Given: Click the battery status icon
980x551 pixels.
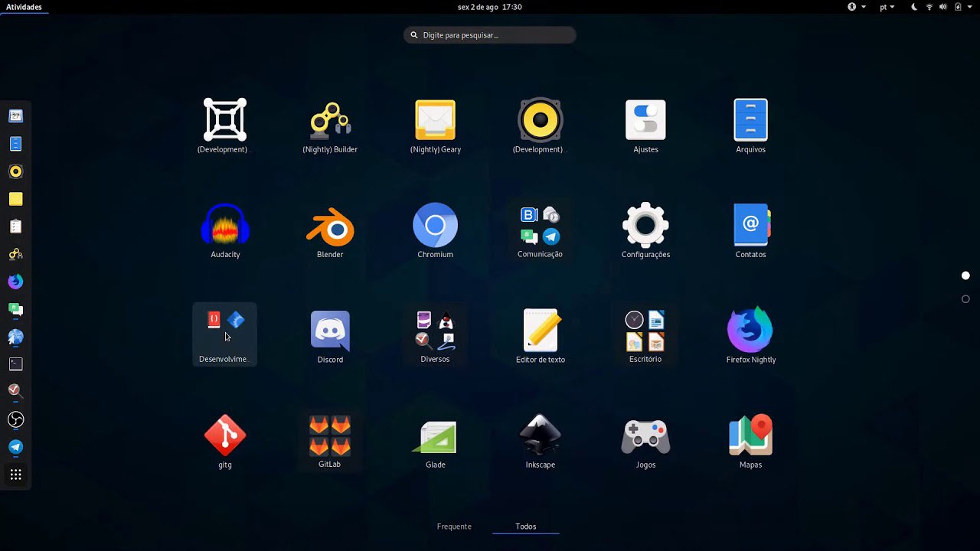Looking at the screenshot, I should tap(957, 7).
